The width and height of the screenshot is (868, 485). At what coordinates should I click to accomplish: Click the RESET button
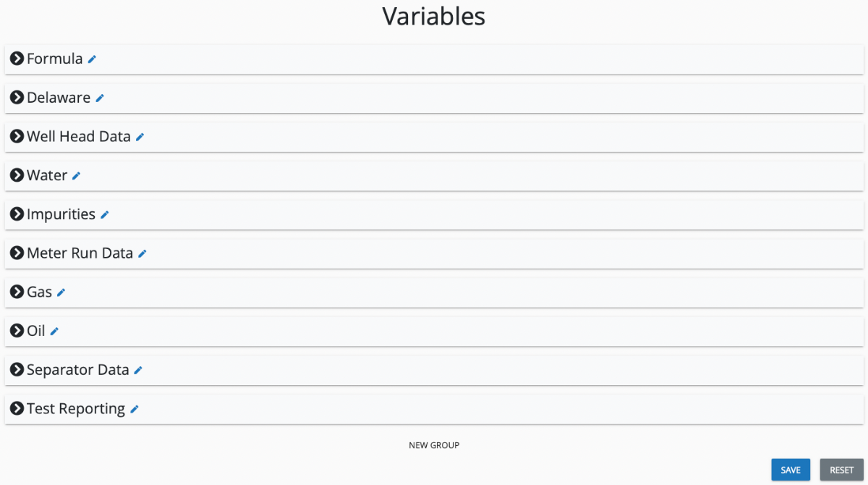841,469
